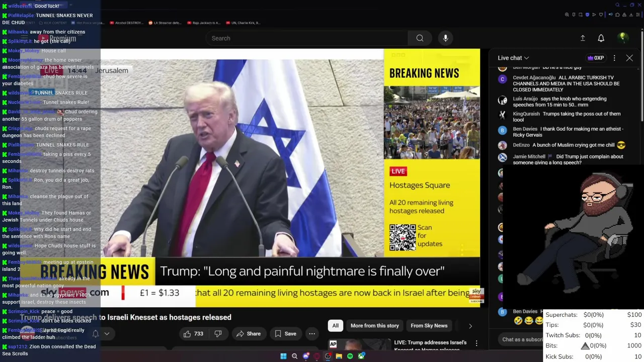Click the 0XP channel points badge
The height and width of the screenshot is (362, 644).
[x=595, y=58]
